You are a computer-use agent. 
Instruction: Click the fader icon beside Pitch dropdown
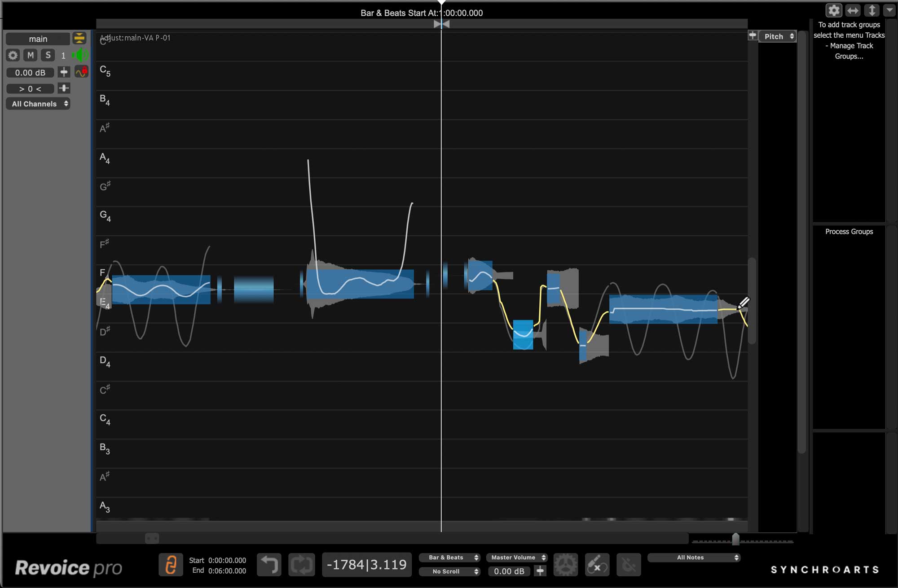point(753,35)
